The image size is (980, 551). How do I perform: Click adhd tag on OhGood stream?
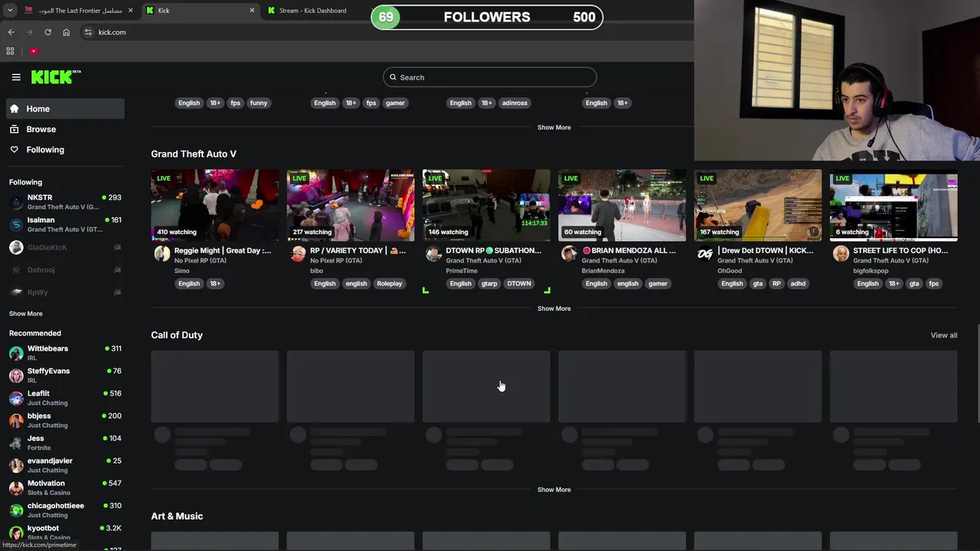tap(798, 284)
